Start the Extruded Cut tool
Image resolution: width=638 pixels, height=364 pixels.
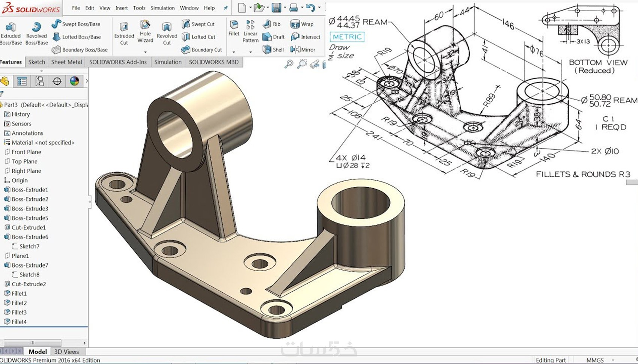[124, 33]
